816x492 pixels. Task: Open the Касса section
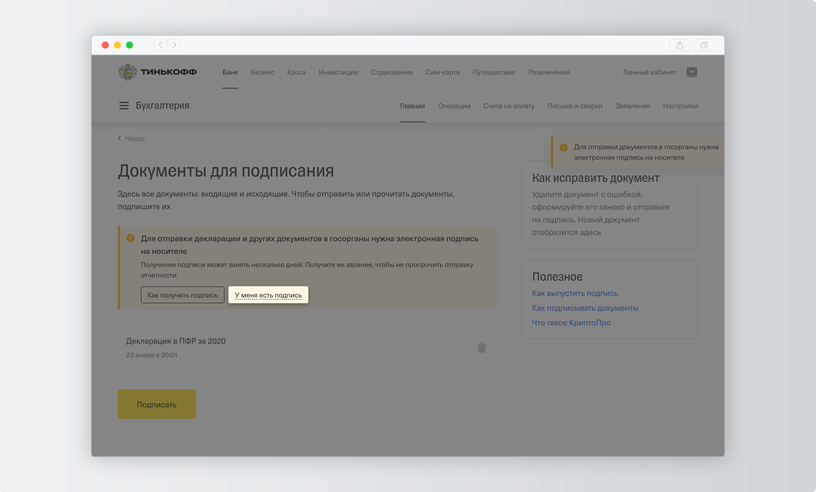pos(296,72)
